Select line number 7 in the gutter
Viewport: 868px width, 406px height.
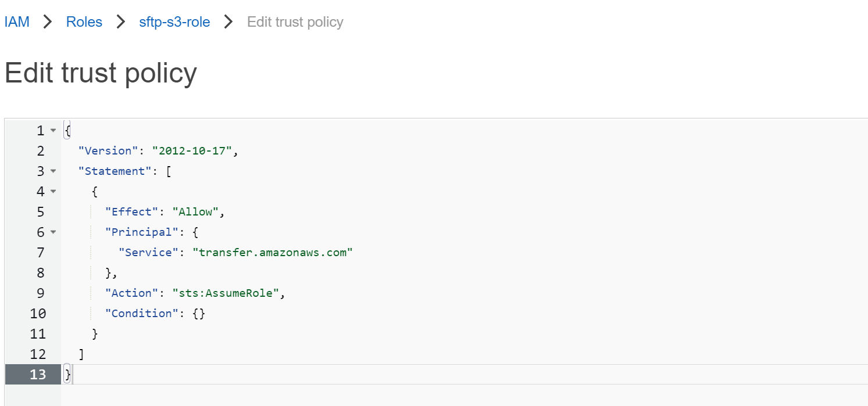pos(40,253)
